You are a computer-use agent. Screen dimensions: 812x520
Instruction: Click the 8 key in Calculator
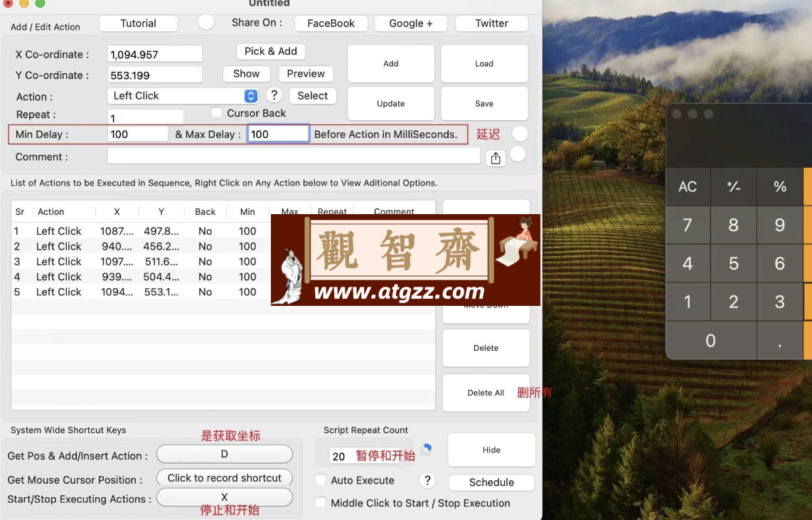[x=734, y=225]
